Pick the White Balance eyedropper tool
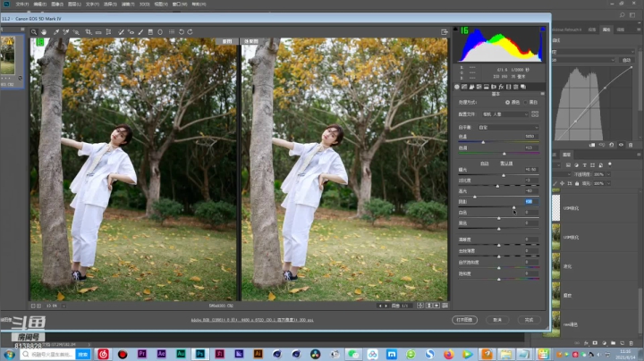This screenshot has height=361, width=644. [55, 32]
